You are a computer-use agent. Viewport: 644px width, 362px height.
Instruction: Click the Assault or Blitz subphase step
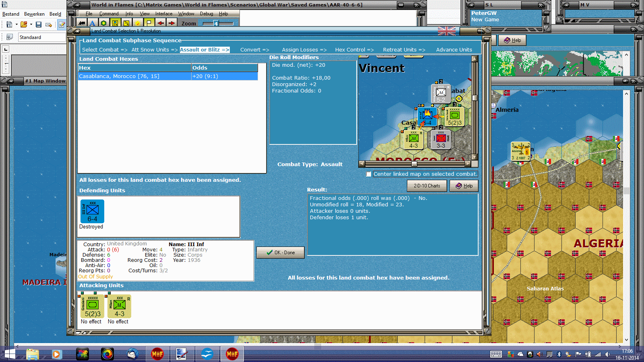[204, 50]
